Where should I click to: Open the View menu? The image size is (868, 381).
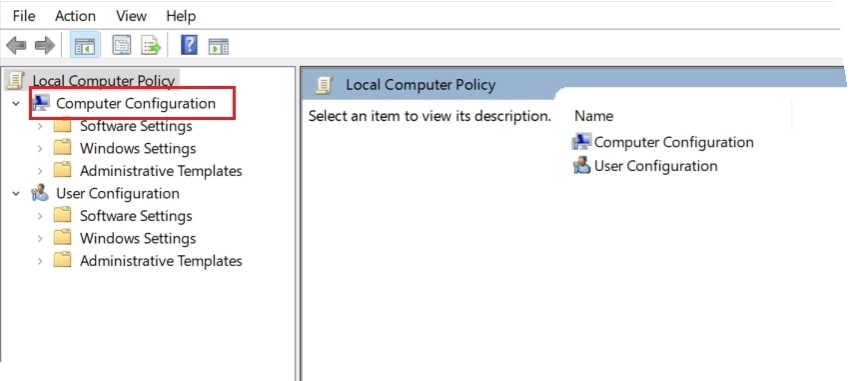[131, 16]
